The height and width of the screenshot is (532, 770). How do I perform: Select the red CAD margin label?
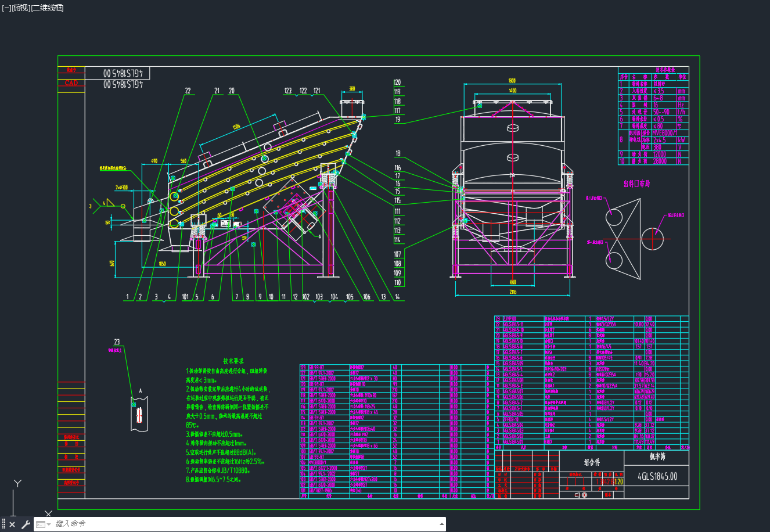pos(71,83)
